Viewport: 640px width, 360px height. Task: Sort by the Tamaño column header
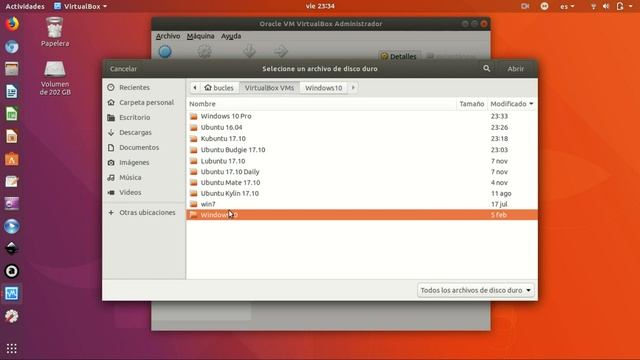[472, 104]
